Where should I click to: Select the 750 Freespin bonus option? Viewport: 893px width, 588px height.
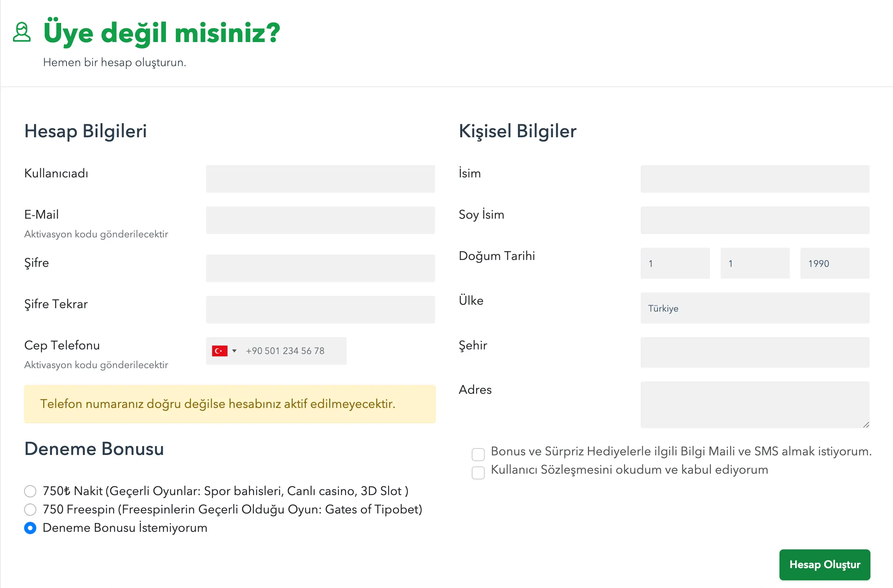30,509
